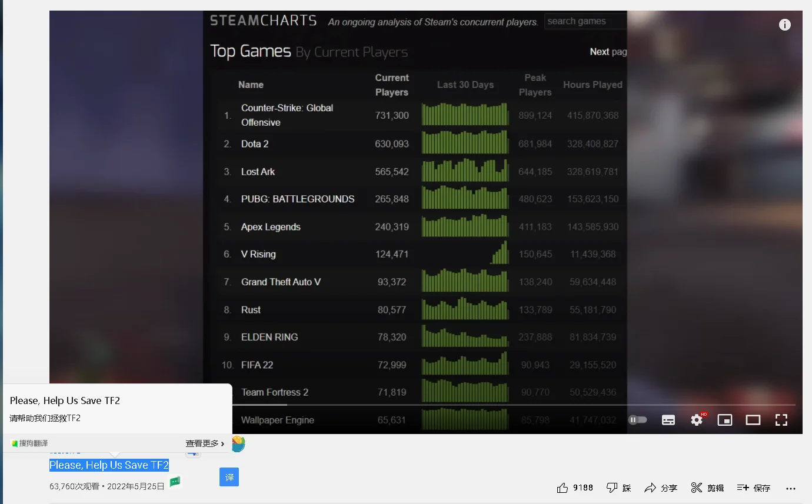812x504 pixels.
Task: Create a clip with 剪辑 scissors
Action: point(707,488)
